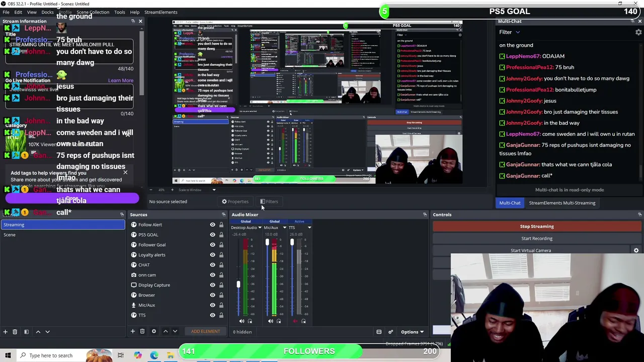The height and width of the screenshot is (362, 644).
Task: Adjust Mic/Aux volume slider handle
Action: tap(267, 243)
